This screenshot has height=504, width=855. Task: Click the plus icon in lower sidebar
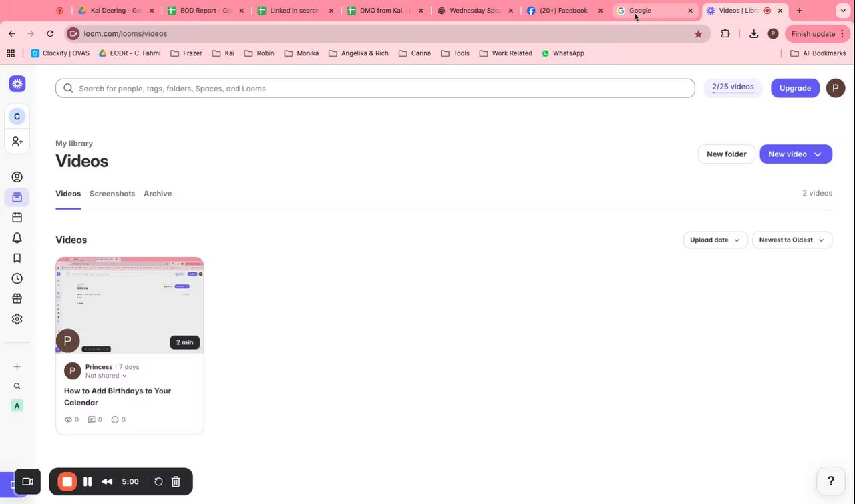click(x=17, y=366)
